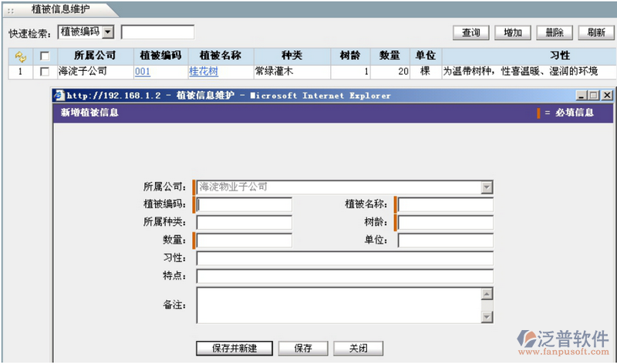The height and width of the screenshot is (364, 617).
Task: Click the 查询 search button
Action: 471,32
